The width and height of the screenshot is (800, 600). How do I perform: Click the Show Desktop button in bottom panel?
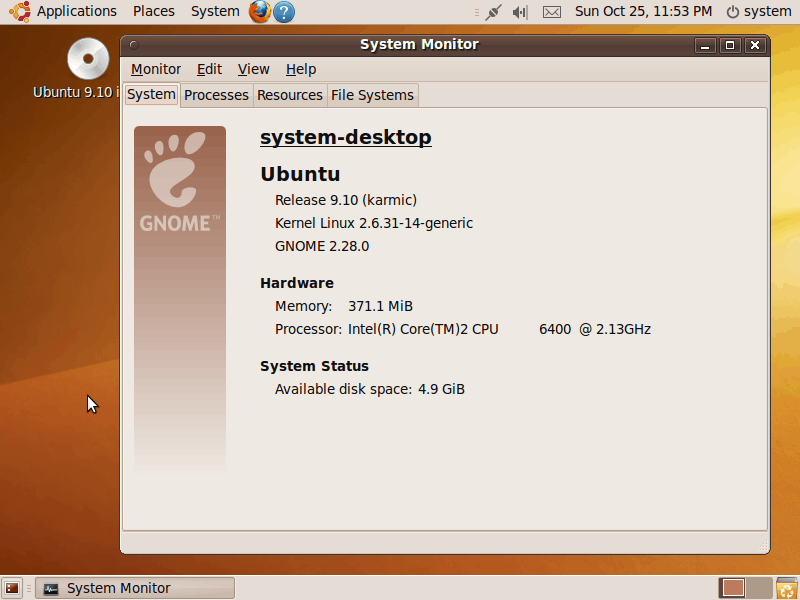pyautogui.click(x=12, y=588)
